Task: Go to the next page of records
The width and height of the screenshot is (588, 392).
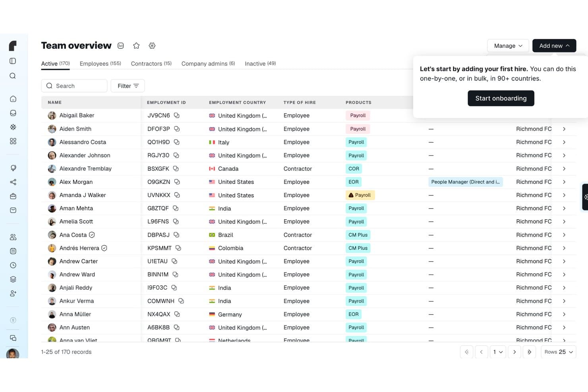Action: click(x=514, y=352)
